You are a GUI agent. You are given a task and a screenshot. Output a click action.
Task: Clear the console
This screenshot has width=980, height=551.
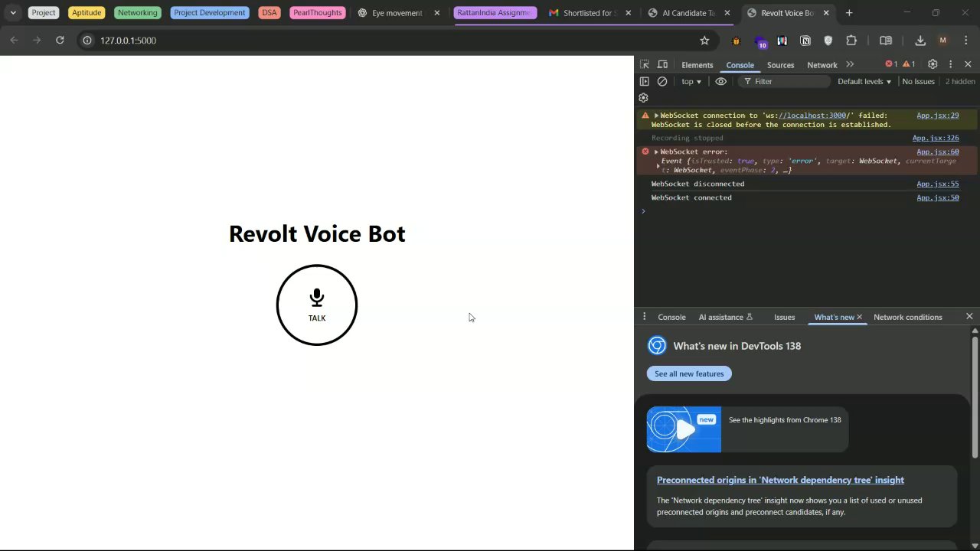pyautogui.click(x=662, y=81)
